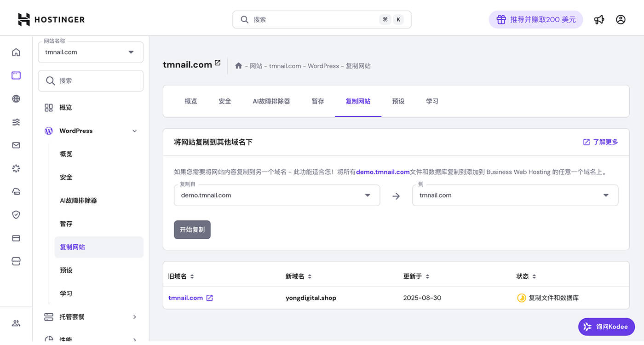Open the user profile icon
The image size is (644, 345).
pos(621,20)
